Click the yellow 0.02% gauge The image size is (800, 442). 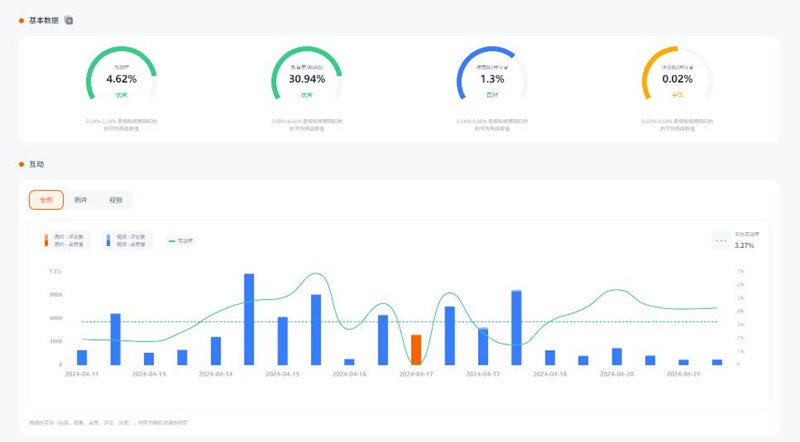[677, 75]
